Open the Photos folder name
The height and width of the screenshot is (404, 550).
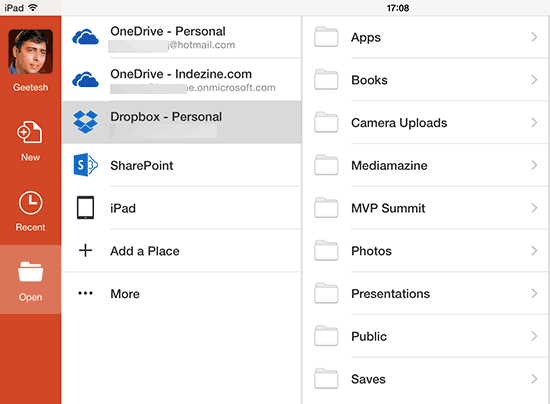371,251
